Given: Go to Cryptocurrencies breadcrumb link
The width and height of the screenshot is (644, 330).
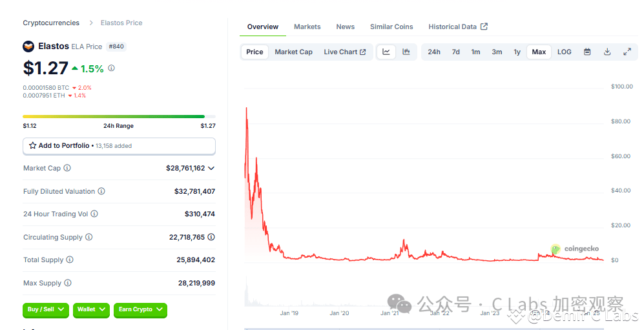Looking at the screenshot, I should click(51, 23).
